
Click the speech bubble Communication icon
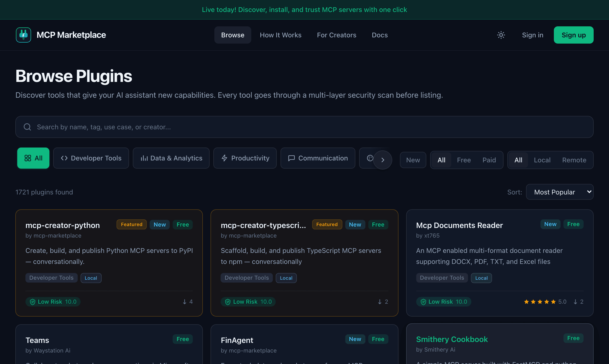291,158
